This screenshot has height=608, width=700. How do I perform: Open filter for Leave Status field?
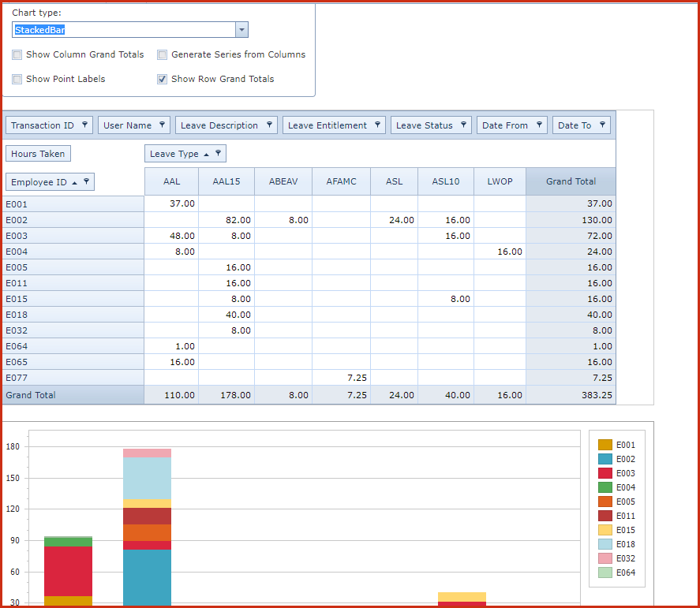tap(463, 125)
